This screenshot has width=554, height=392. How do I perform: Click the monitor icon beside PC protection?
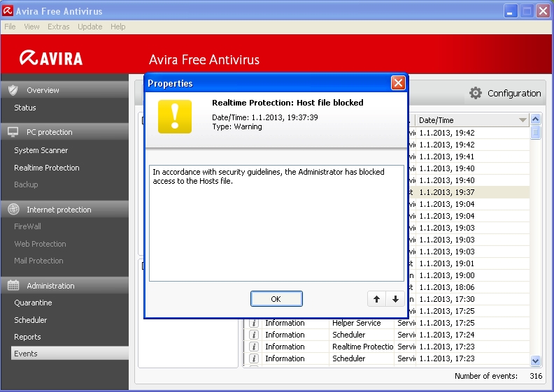point(13,132)
